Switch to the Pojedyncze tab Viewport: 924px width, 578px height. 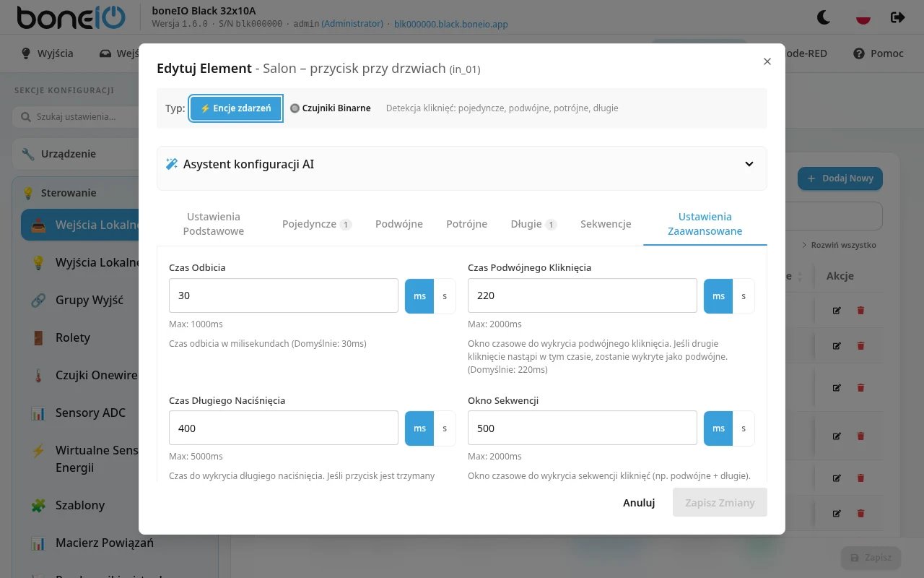317,224
